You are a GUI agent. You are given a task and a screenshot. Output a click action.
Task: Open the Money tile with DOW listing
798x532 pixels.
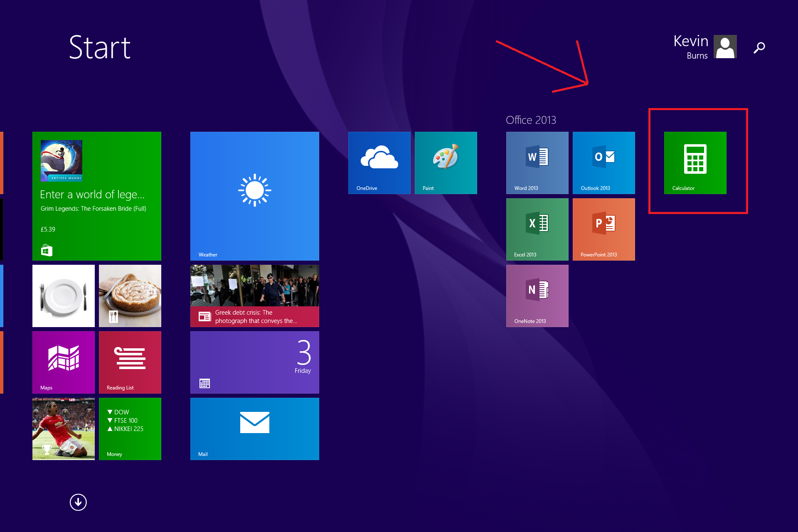[x=130, y=429]
